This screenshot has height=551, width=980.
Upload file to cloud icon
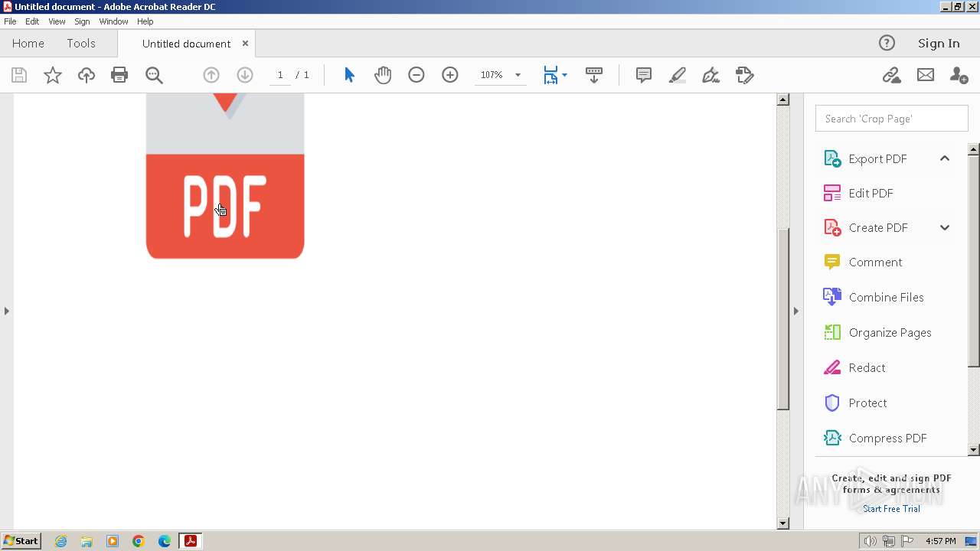87,75
